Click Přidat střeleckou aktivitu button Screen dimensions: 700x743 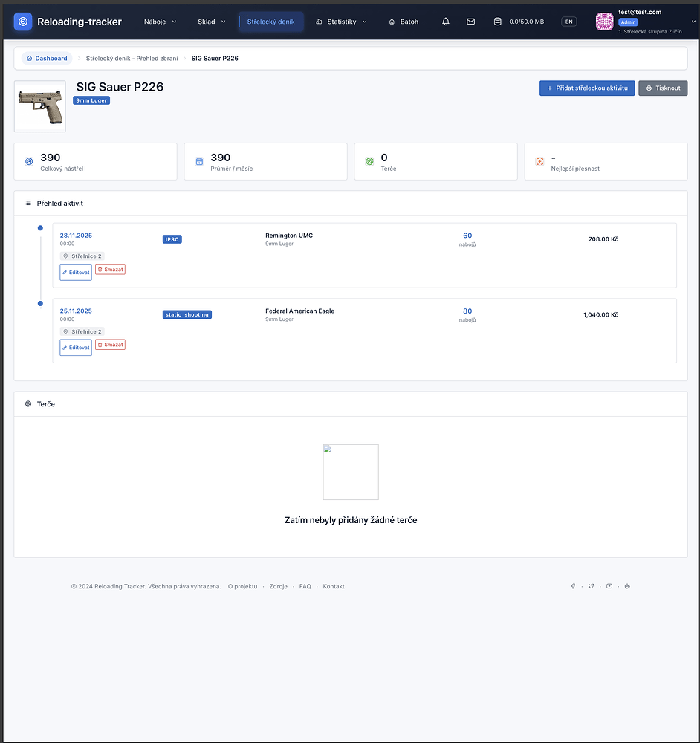click(586, 88)
